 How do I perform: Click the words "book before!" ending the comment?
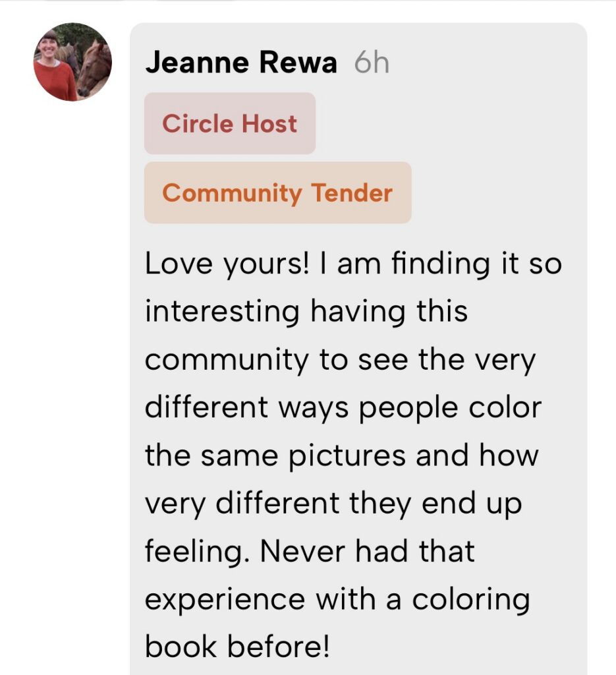(237, 647)
